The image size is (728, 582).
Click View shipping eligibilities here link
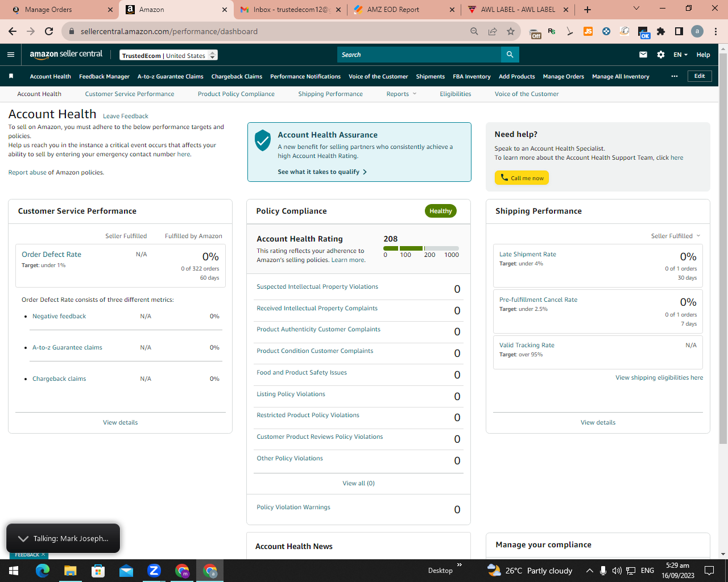point(659,377)
